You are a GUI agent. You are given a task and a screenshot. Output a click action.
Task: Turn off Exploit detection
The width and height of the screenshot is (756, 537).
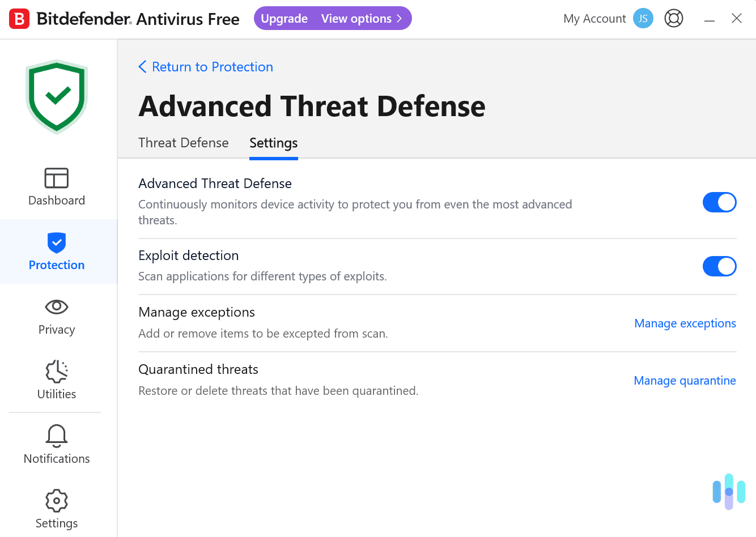click(x=719, y=266)
